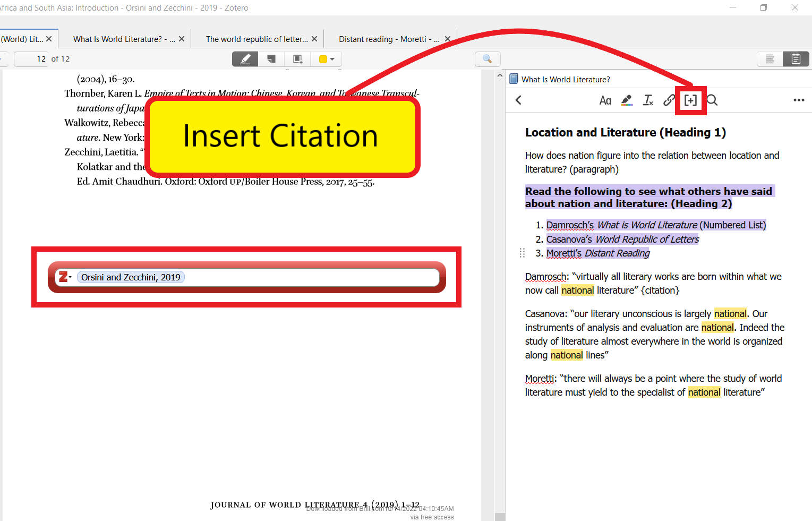Select the highlight text annotation tool

245,59
